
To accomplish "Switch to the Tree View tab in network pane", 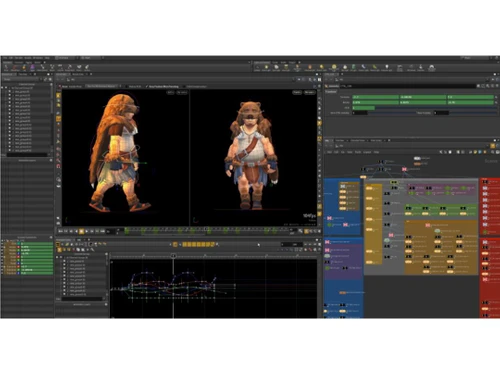I will coord(340,140).
